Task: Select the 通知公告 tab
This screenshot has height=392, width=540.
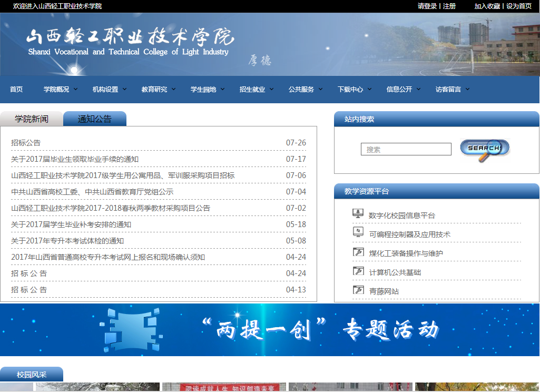Action: point(95,119)
